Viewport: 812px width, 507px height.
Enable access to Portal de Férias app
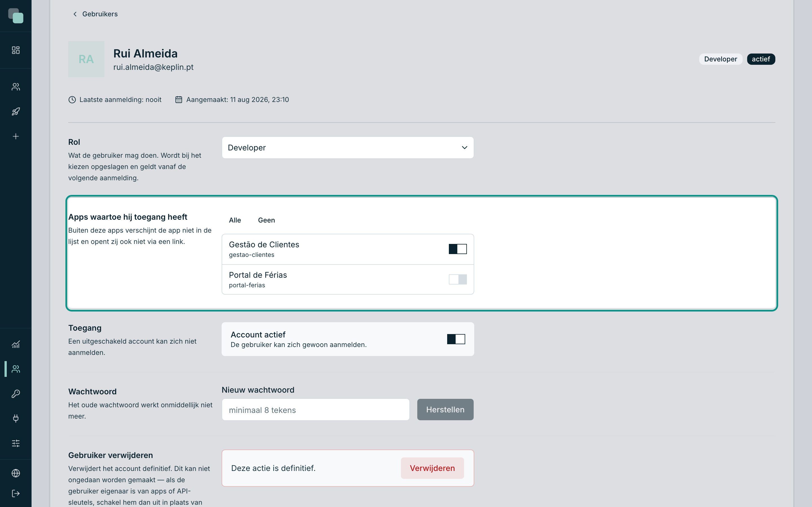click(x=458, y=279)
